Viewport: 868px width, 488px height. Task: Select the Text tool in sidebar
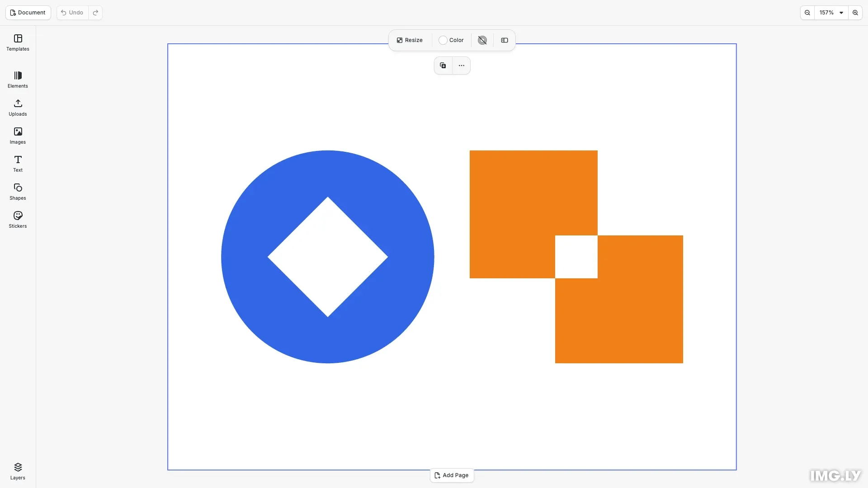click(x=18, y=164)
